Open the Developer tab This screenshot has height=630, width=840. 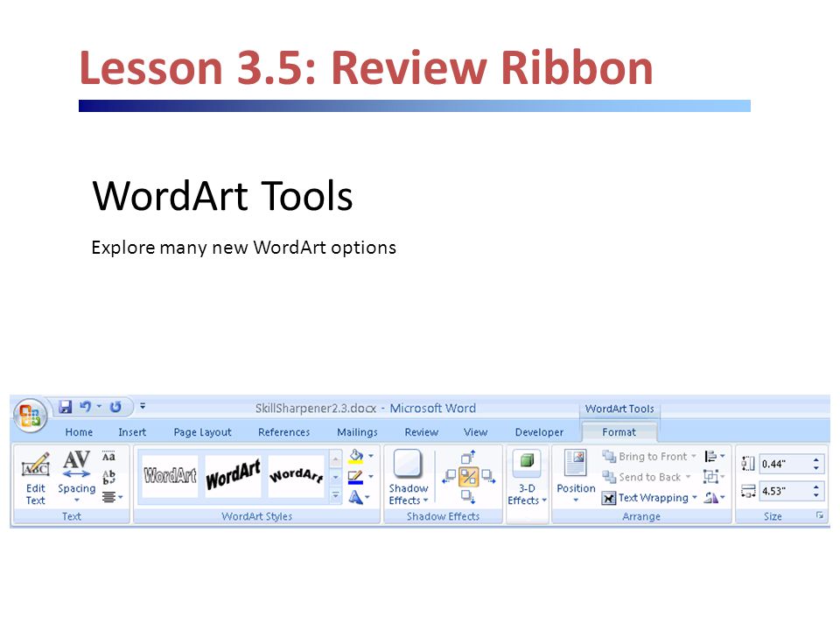540,432
